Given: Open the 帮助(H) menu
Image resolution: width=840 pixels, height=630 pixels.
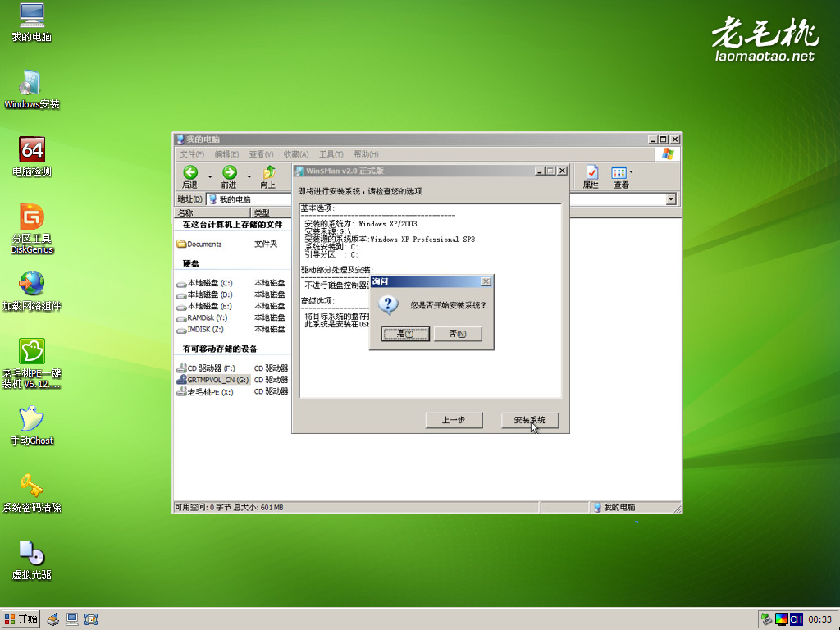Looking at the screenshot, I should (x=366, y=154).
